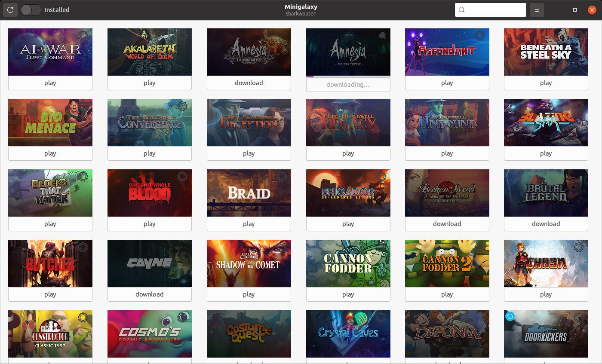The width and height of the screenshot is (602, 364).
Task: Play Cannon Fodder 2
Action: (447, 294)
